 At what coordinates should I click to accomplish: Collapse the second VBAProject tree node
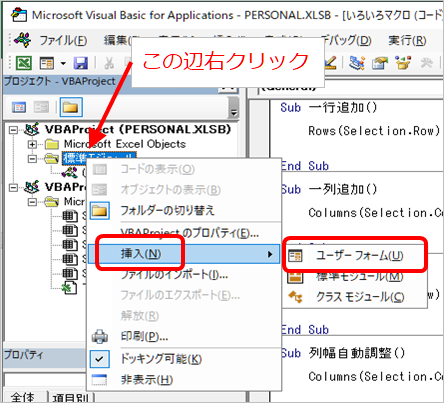tap(13, 188)
